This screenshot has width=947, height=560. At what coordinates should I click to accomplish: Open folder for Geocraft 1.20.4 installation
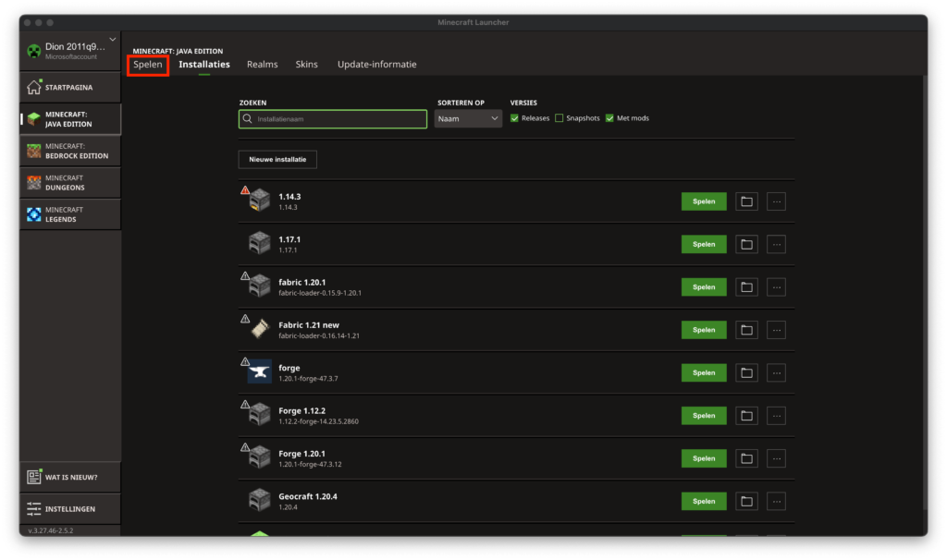746,502
